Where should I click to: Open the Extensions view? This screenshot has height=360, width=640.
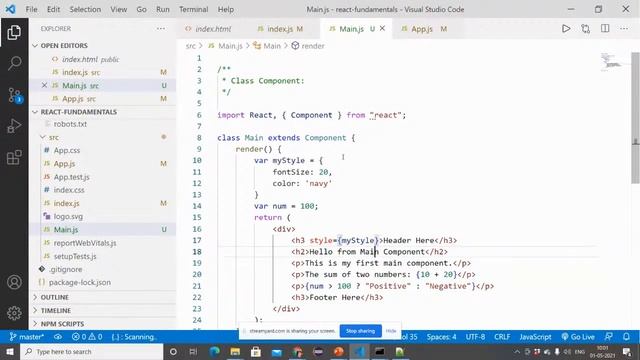14,157
